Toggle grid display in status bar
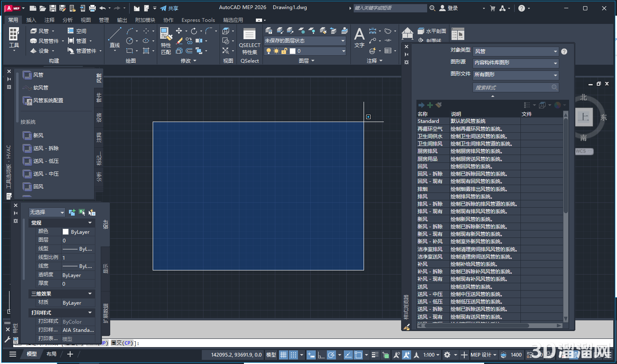The height and width of the screenshot is (364, 617). coord(283,355)
